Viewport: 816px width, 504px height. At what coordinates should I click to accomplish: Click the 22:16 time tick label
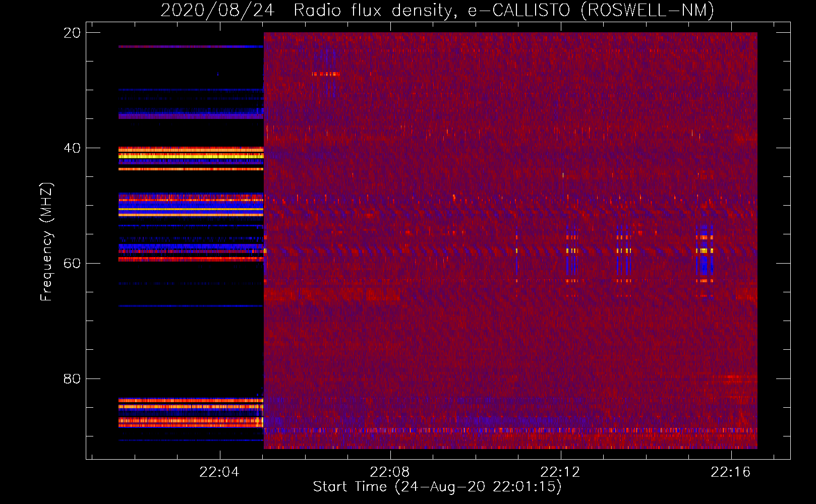coord(731,472)
